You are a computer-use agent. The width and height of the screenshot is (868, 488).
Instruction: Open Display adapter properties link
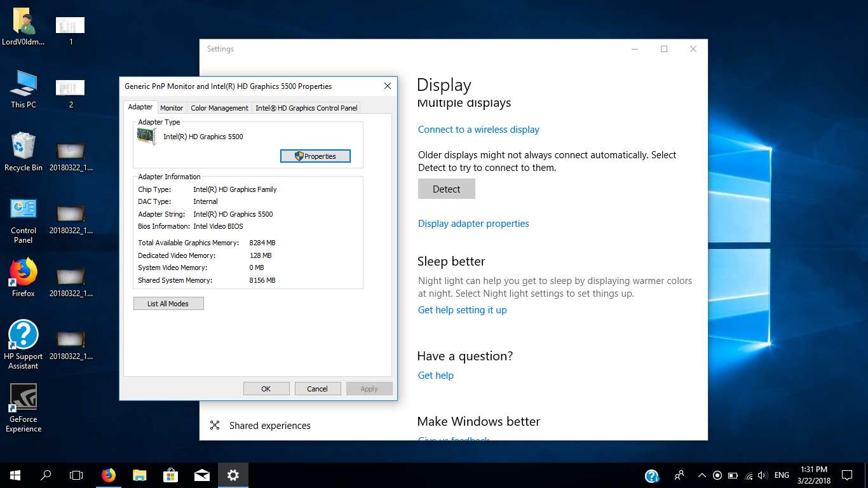click(473, 224)
